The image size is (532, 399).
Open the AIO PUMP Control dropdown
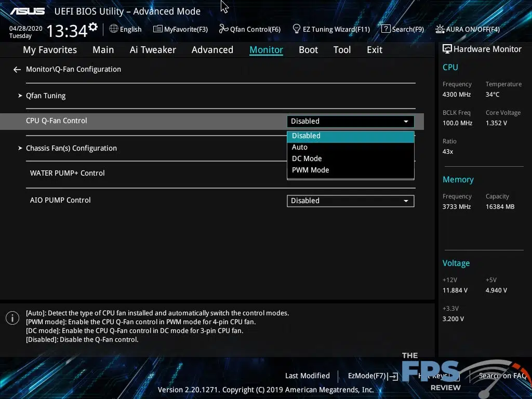tap(350, 201)
